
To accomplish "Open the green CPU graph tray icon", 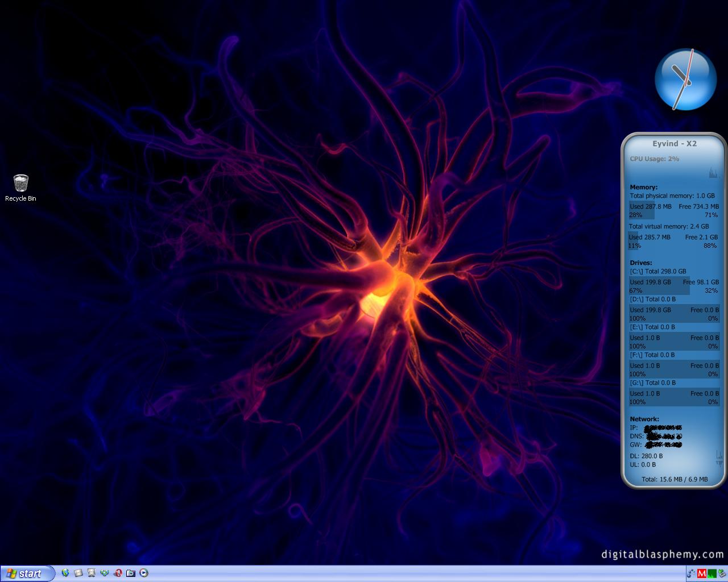I will (x=712, y=573).
